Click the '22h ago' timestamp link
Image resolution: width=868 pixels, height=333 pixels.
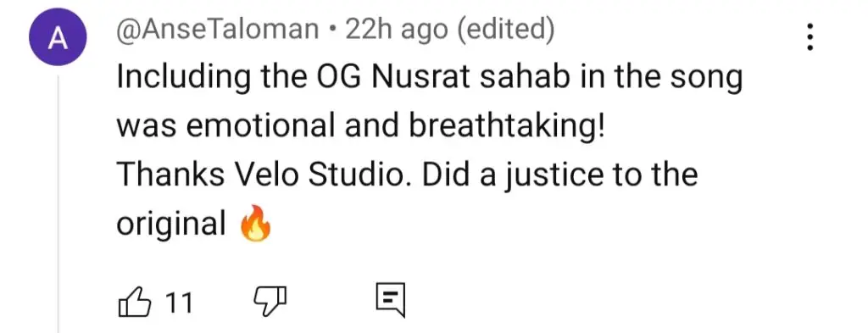pos(397,31)
